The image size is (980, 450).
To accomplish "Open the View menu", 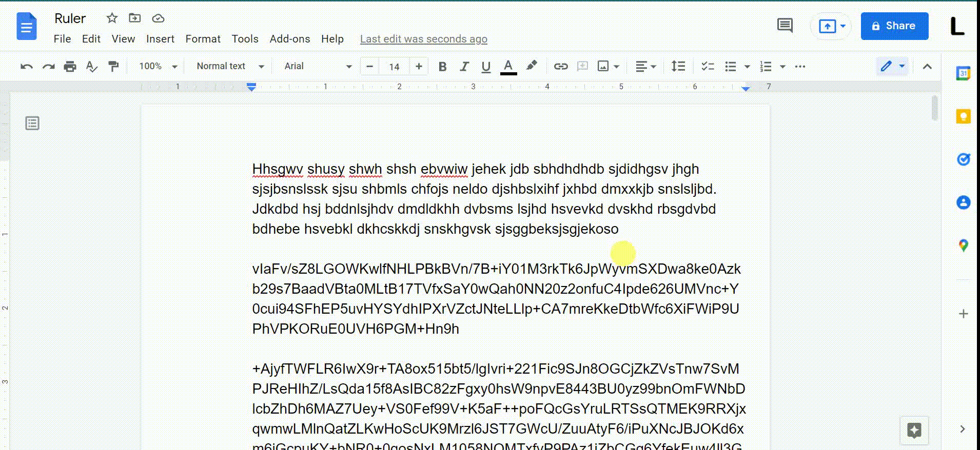I will 123,39.
